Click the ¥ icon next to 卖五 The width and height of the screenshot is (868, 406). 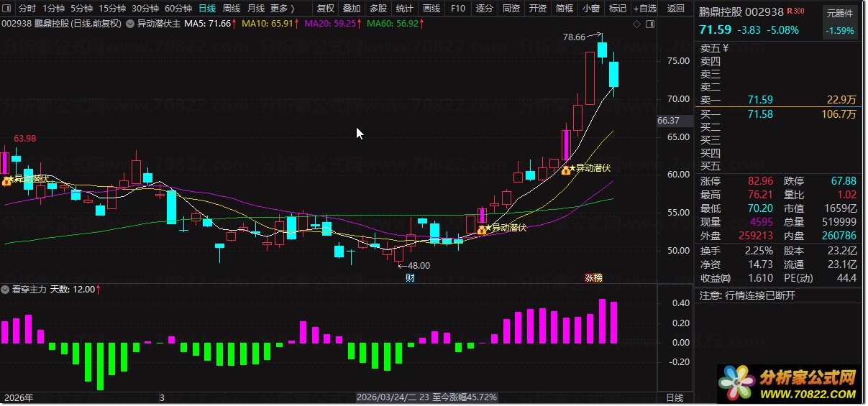(725, 48)
